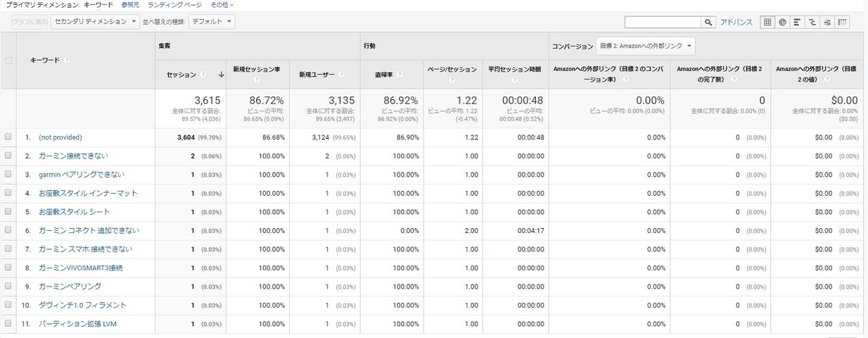Check the box for お座敷スタイル インナーマット row
Image resolution: width=868 pixels, height=338 pixels.
8,193
